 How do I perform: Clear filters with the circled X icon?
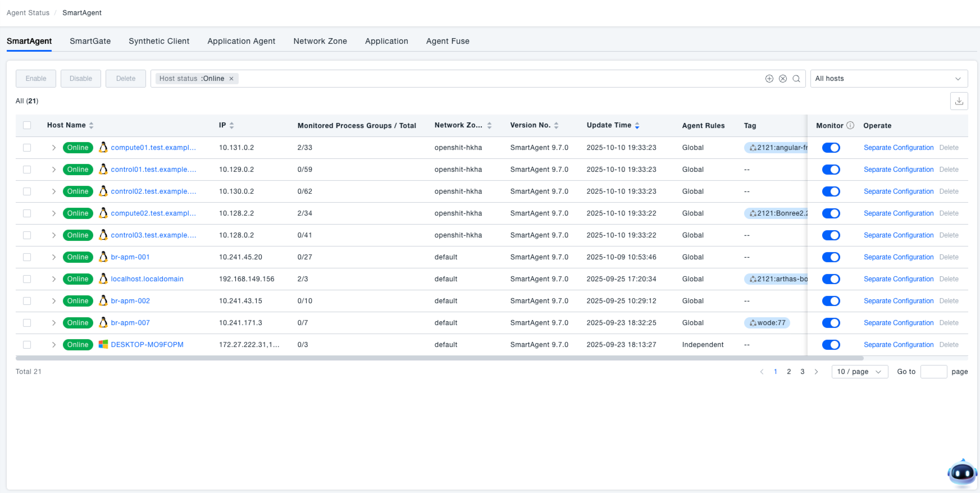(782, 79)
